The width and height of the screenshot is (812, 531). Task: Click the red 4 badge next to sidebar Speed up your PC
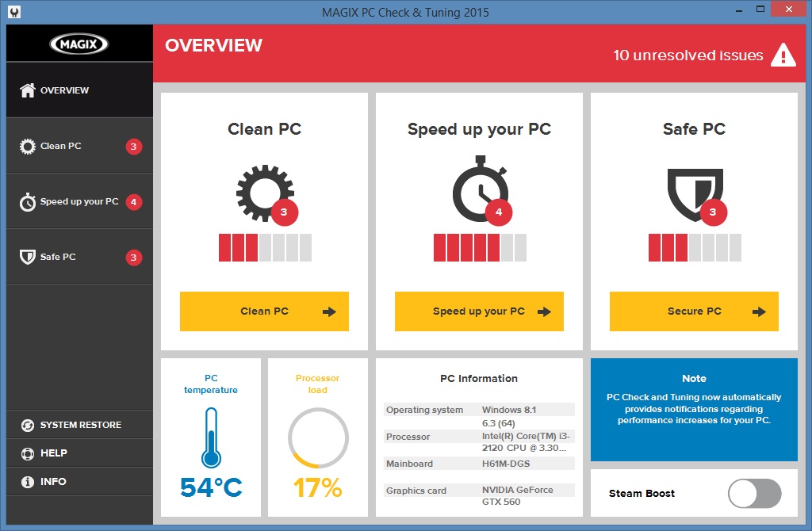click(x=133, y=202)
